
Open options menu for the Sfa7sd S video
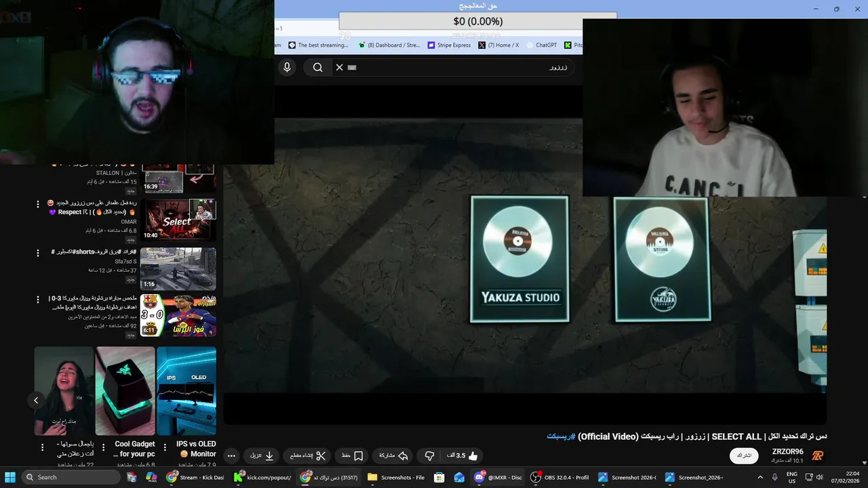coord(38,253)
